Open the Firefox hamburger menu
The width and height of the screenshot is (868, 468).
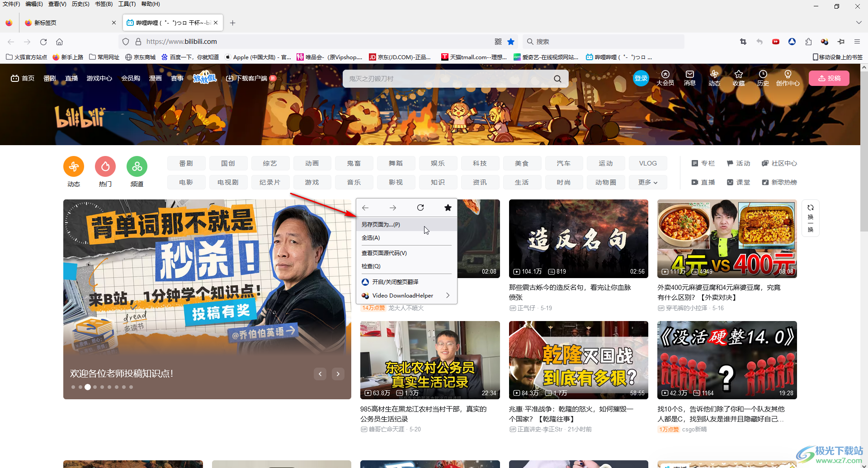click(x=857, y=42)
